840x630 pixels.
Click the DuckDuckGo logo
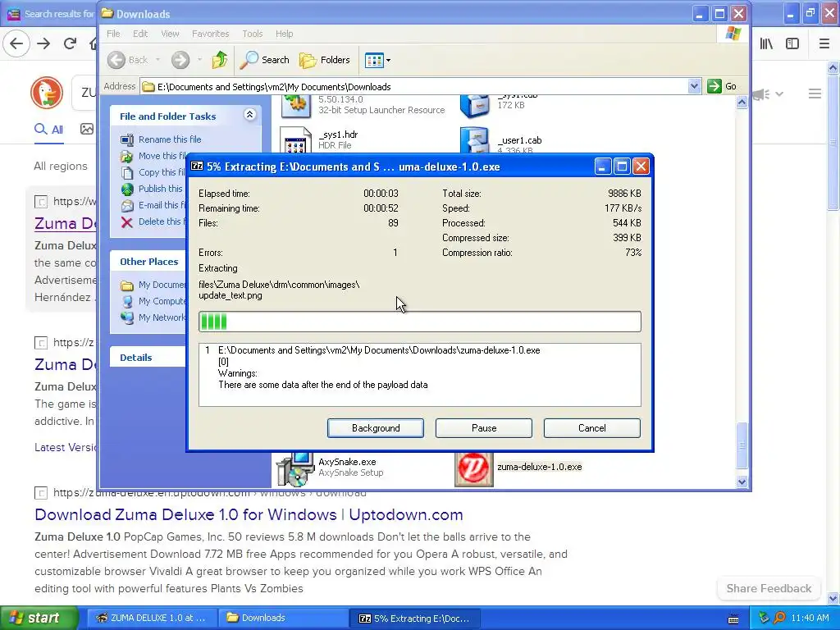47,93
